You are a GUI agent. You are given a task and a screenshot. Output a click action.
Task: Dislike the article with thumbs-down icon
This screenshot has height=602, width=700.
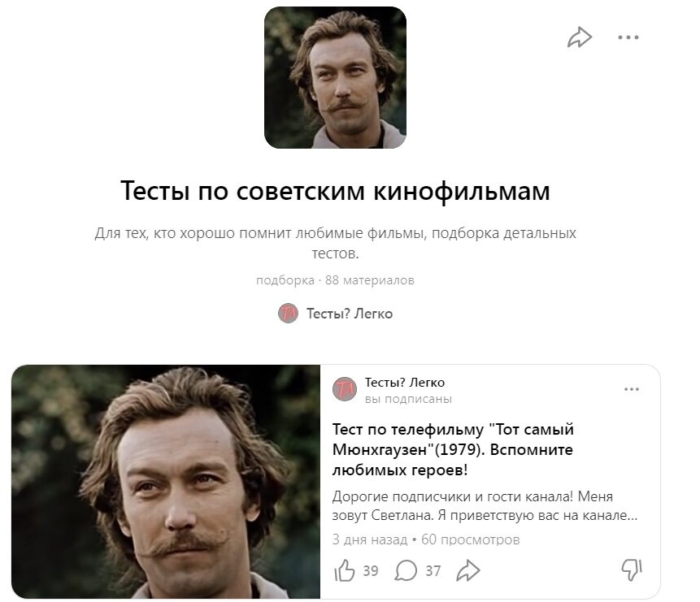pos(632,570)
